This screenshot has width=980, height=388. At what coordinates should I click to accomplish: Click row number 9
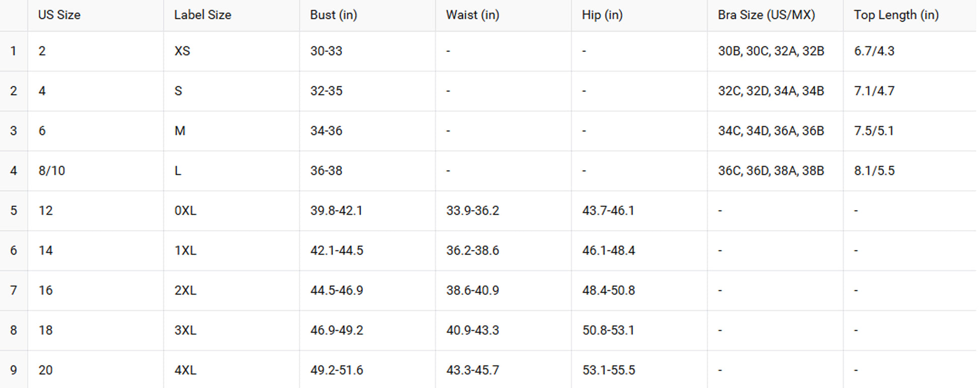14,370
